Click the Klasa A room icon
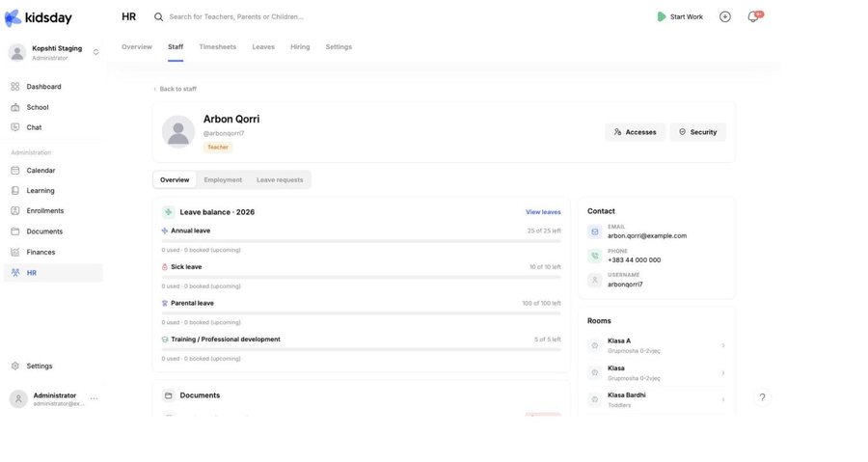 coord(594,345)
